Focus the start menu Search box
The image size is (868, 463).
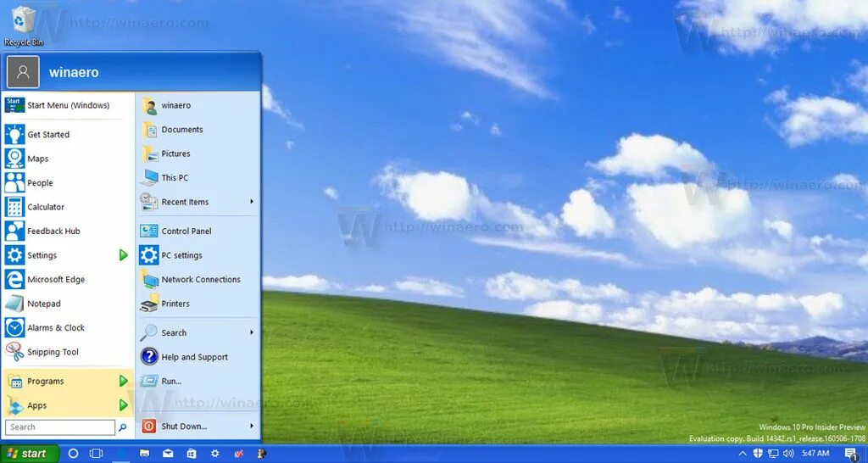click(x=60, y=427)
